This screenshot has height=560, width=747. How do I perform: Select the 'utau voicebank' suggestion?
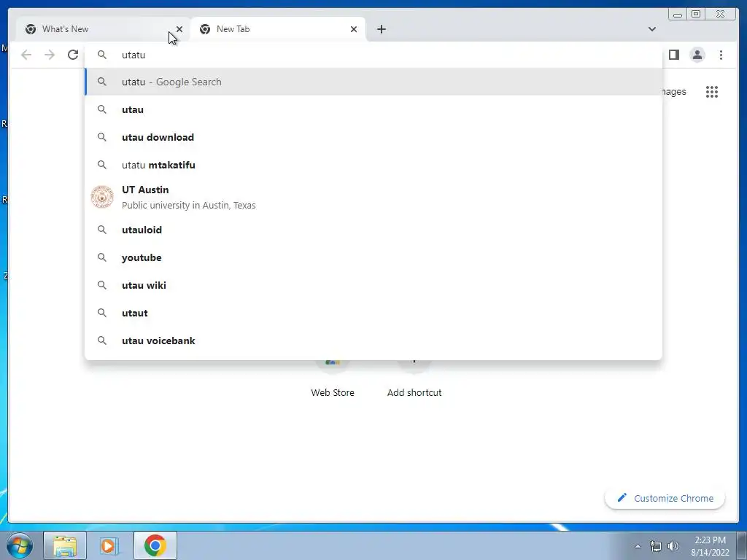[x=373, y=341]
